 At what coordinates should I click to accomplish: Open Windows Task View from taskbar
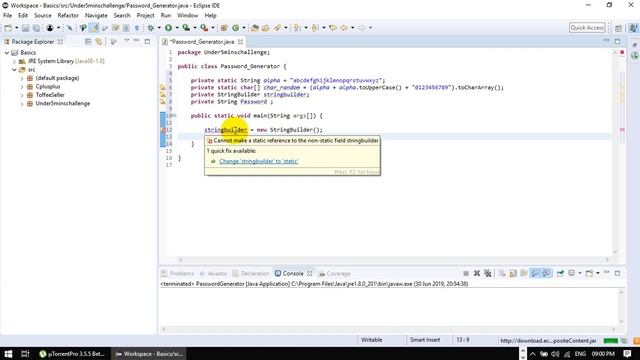tap(25, 353)
